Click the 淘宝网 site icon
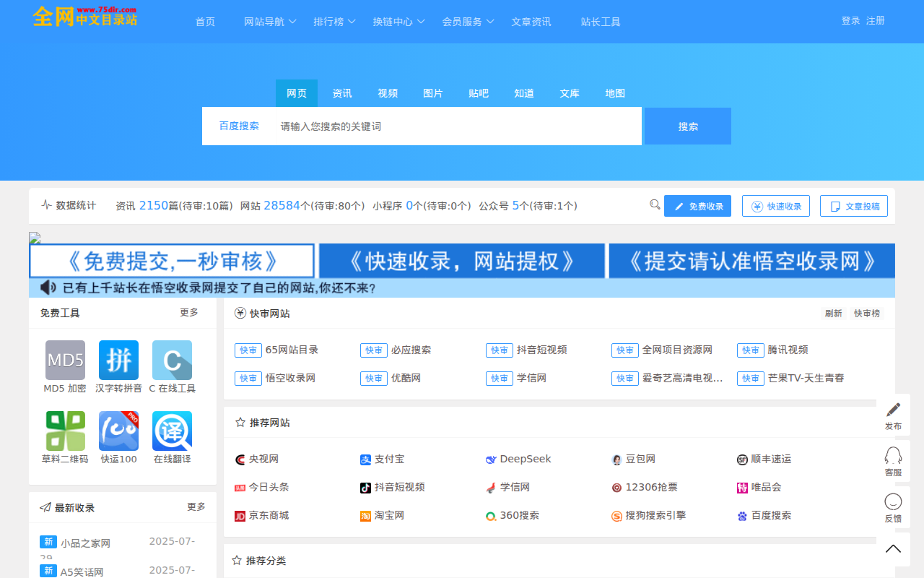 pyautogui.click(x=365, y=516)
